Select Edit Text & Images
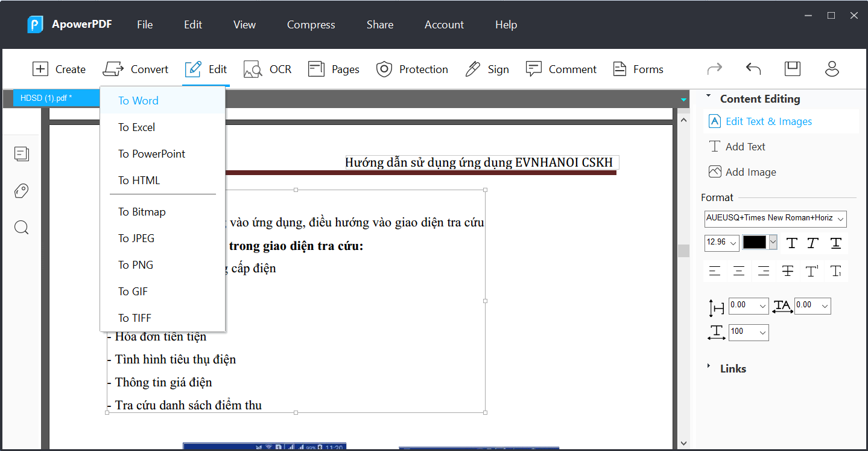868x451 pixels. [x=767, y=121]
